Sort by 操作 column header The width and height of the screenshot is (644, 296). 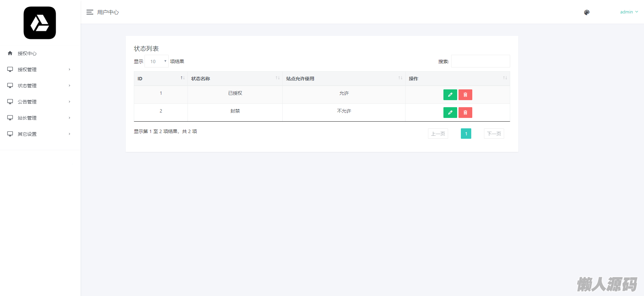[x=457, y=79]
